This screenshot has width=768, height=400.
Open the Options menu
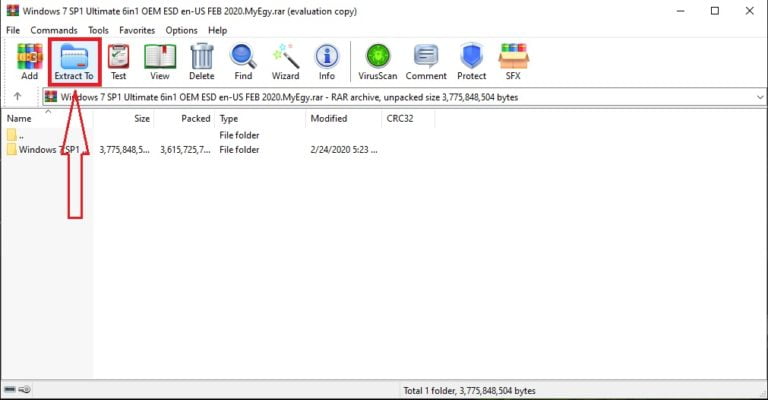pos(181,30)
